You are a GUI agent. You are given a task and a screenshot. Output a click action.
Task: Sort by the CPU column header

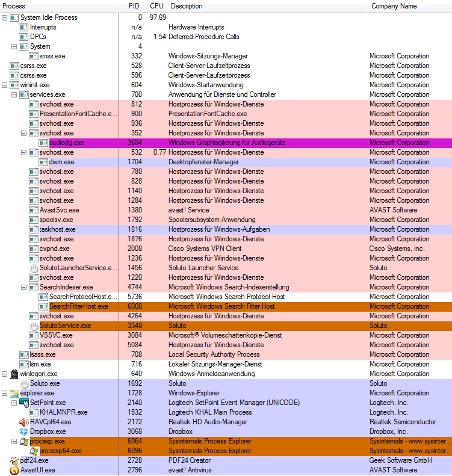(156, 6)
